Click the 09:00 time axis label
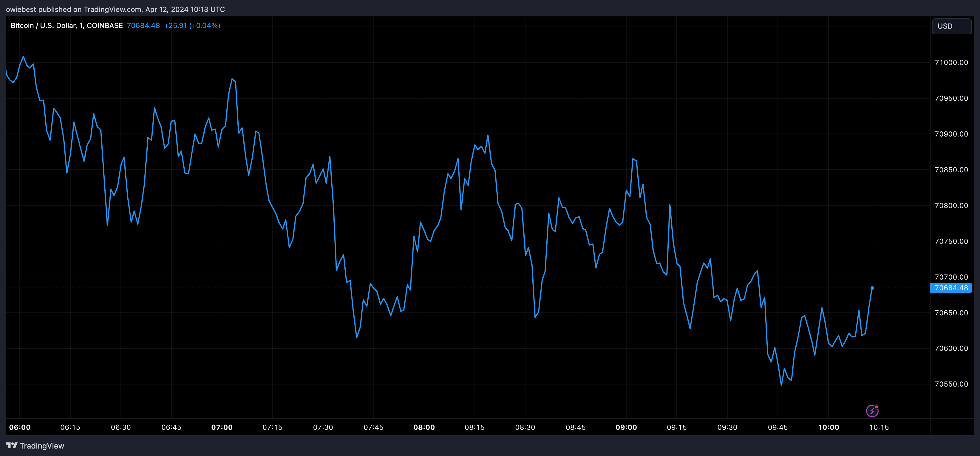This screenshot has height=456, width=980. 626,427
